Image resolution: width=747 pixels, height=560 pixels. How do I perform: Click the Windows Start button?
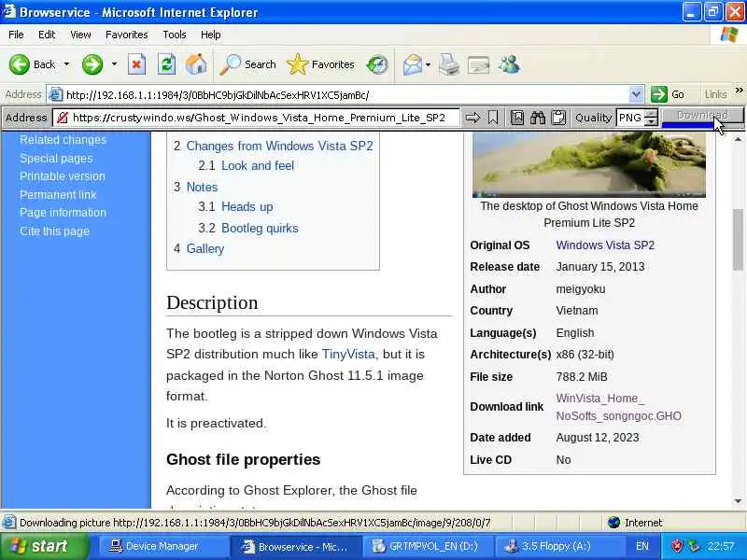(x=44, y=546)
